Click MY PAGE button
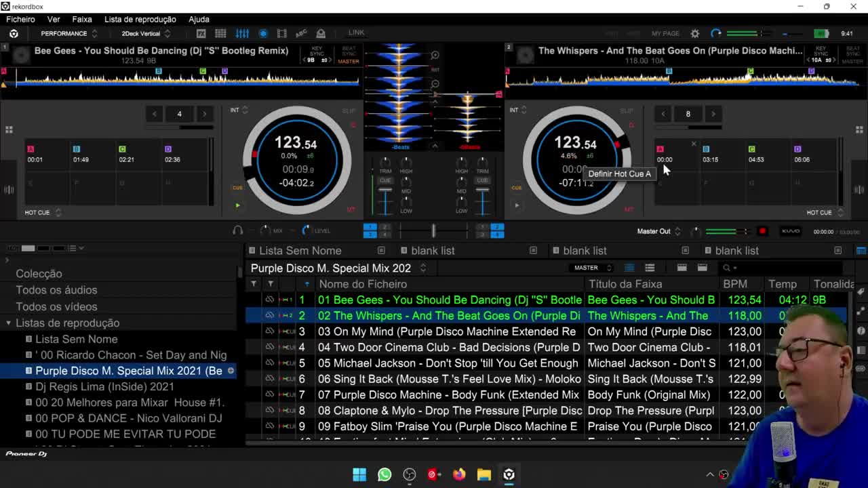Screen dimensions: 868x488 click(665, 33)
